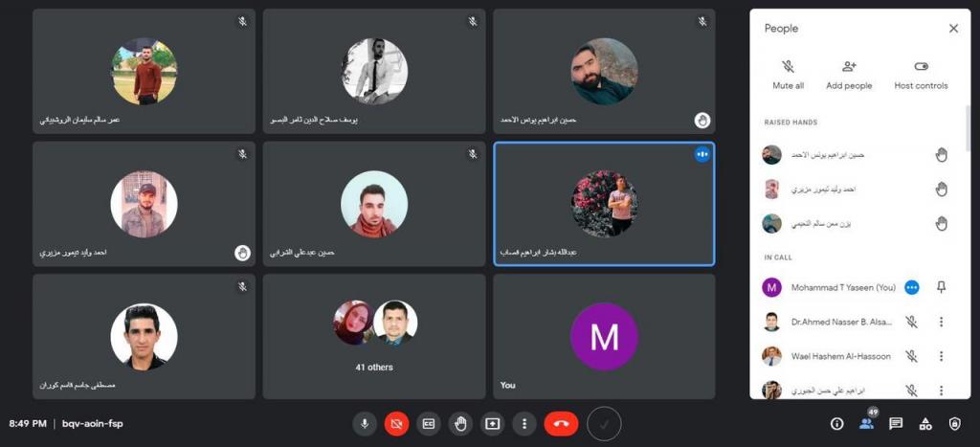This screenshot has height=447, width=980.
Task: Leave the call with red hang-up button
Action: click(x=561, y=424)
